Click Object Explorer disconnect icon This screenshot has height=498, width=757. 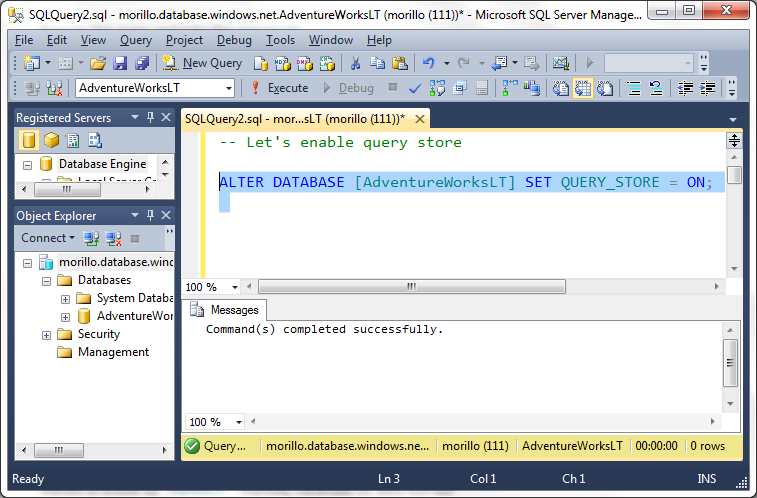click(113, 238)
